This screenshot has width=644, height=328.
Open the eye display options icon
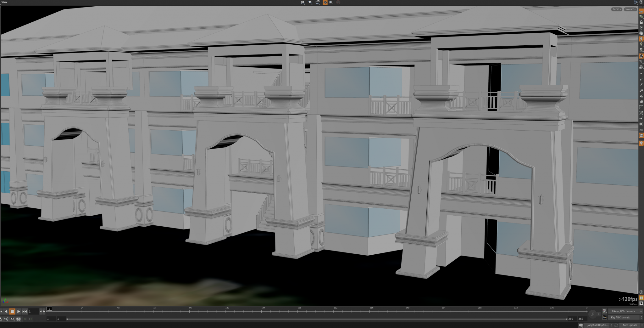point(641,303)
